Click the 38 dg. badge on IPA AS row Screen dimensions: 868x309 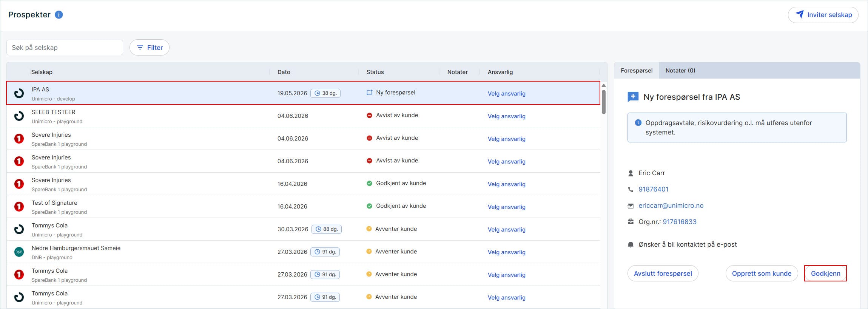click(x=325, y=93)
